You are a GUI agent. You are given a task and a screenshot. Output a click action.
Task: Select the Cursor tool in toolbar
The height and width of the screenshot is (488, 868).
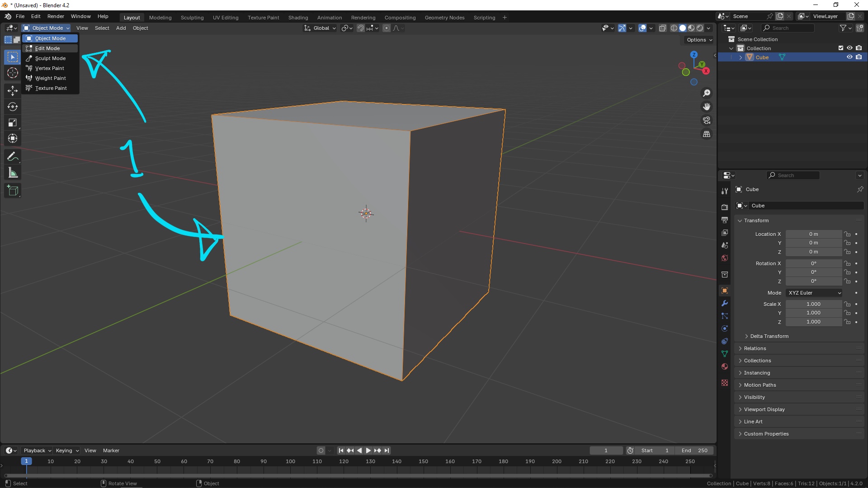[x=13, y=73]
